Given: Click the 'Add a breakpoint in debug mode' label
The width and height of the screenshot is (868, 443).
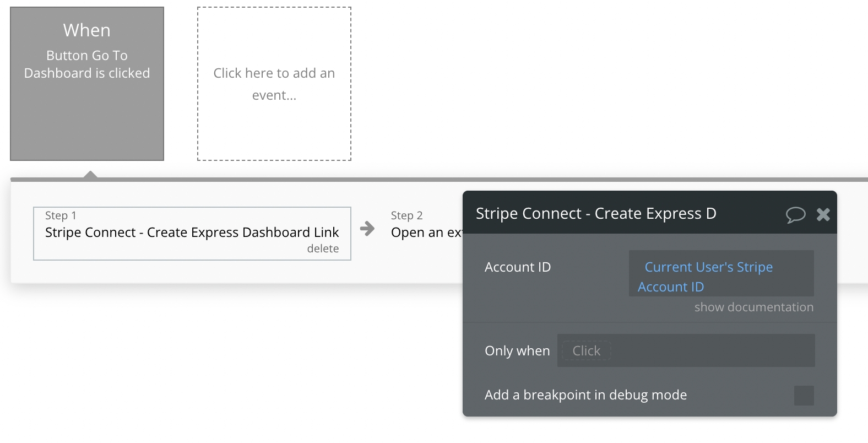Looking at the screenshot, I should tap(585, 395).
